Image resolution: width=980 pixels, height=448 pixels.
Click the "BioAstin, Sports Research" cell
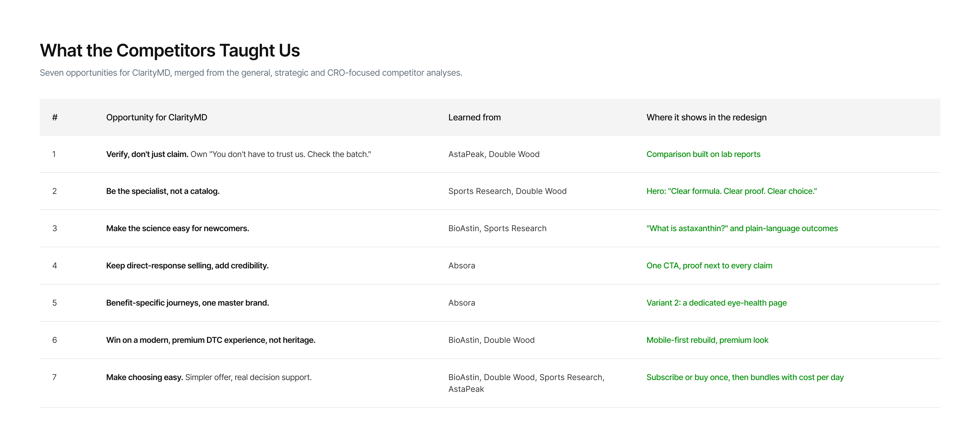coord(497,229)
